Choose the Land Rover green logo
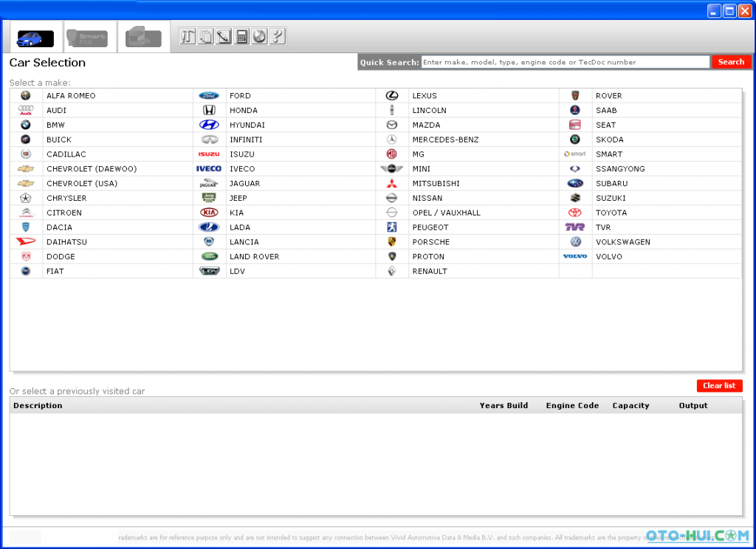The image size is (756, 549). (x=209, y=257)
